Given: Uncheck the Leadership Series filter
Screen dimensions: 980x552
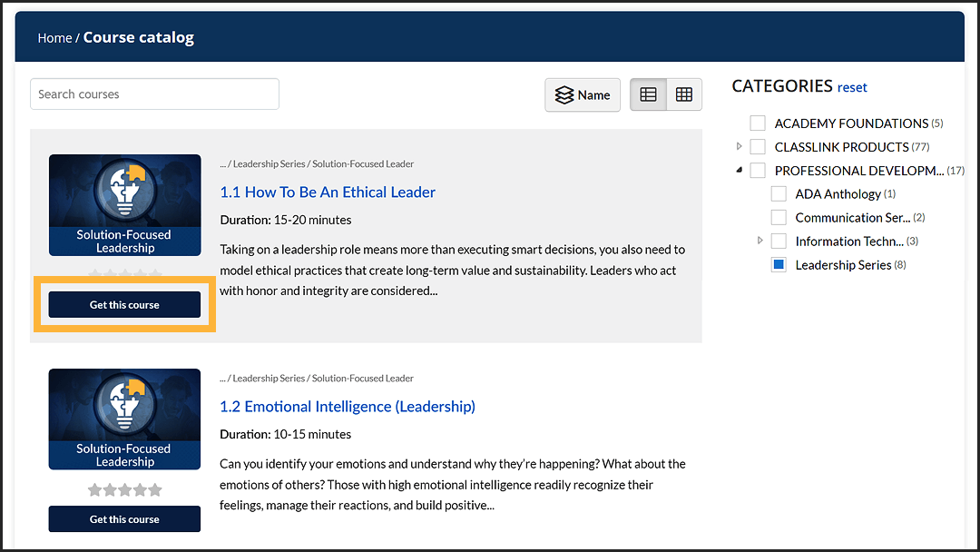Looking at the screenshot, I should (x=778, y=264).
